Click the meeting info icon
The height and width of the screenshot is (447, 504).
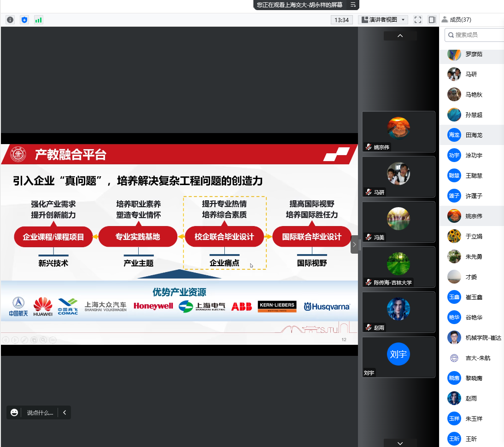coord(10,20)
